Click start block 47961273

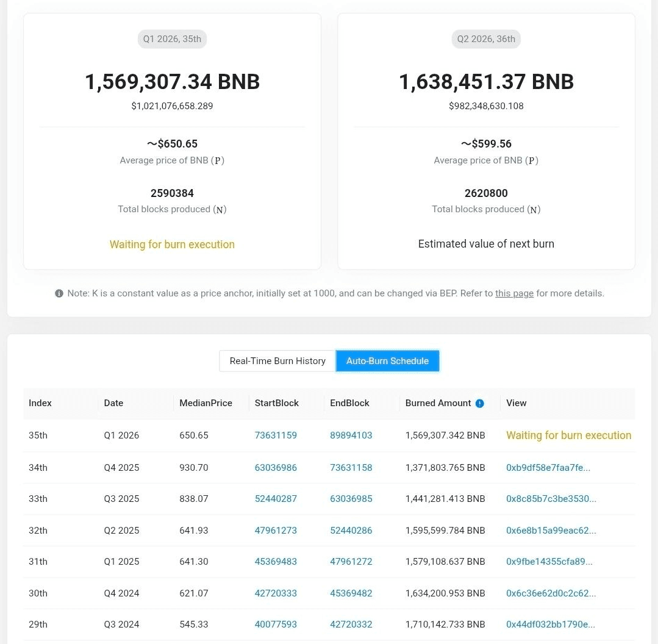(x=276, y=531)
